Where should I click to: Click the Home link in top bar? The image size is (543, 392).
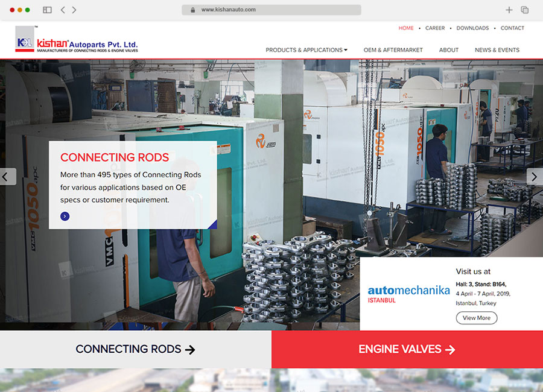point(406,28)
